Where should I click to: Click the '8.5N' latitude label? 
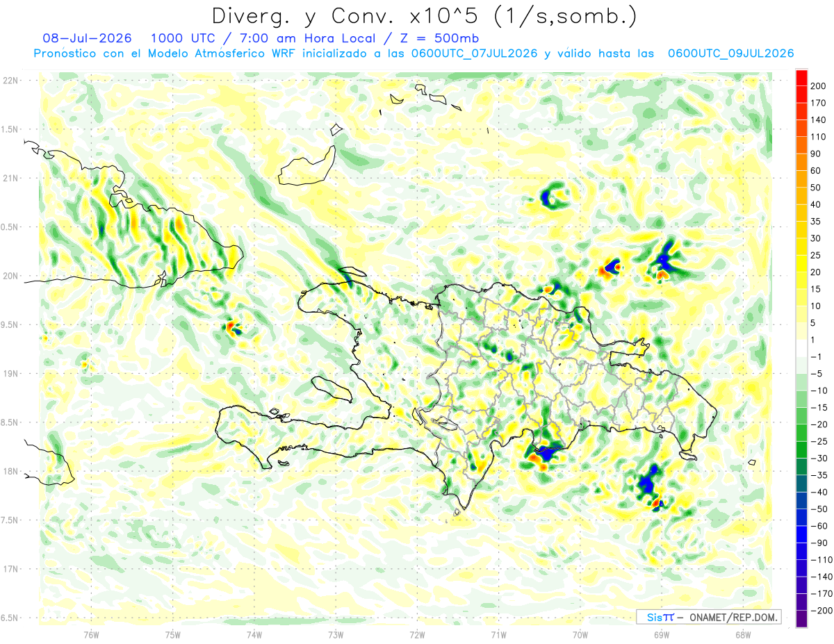coord(10,422)
